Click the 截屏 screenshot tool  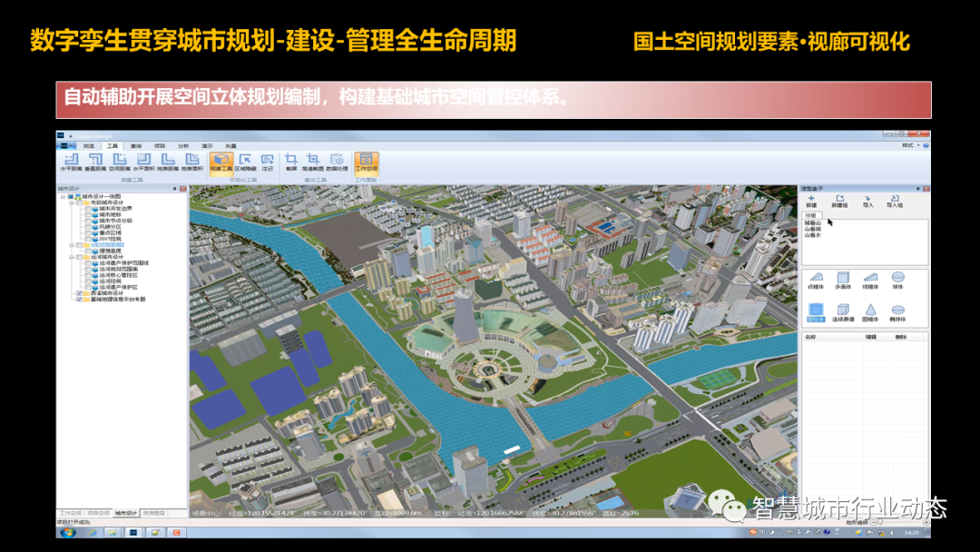(291, 163)
